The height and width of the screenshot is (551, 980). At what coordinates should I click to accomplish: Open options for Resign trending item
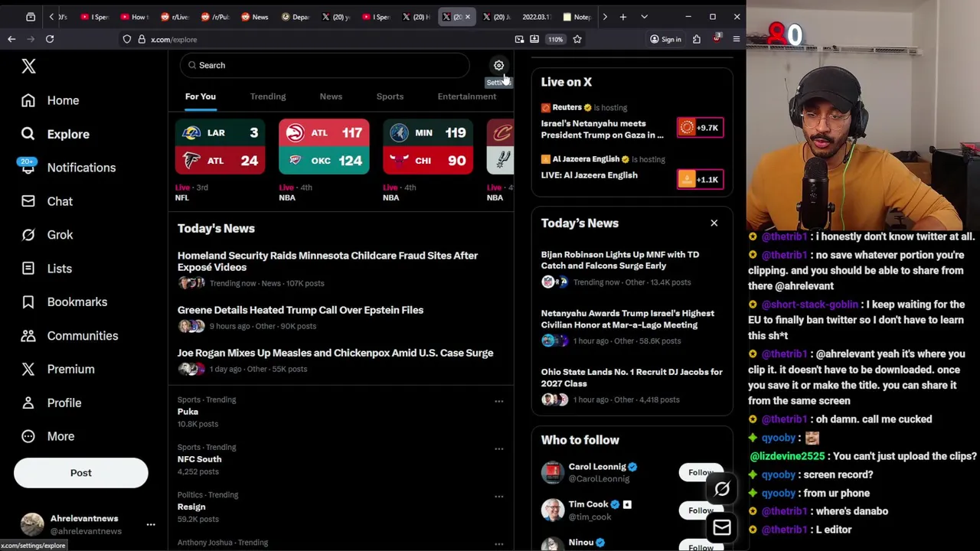tap(498, 496)
